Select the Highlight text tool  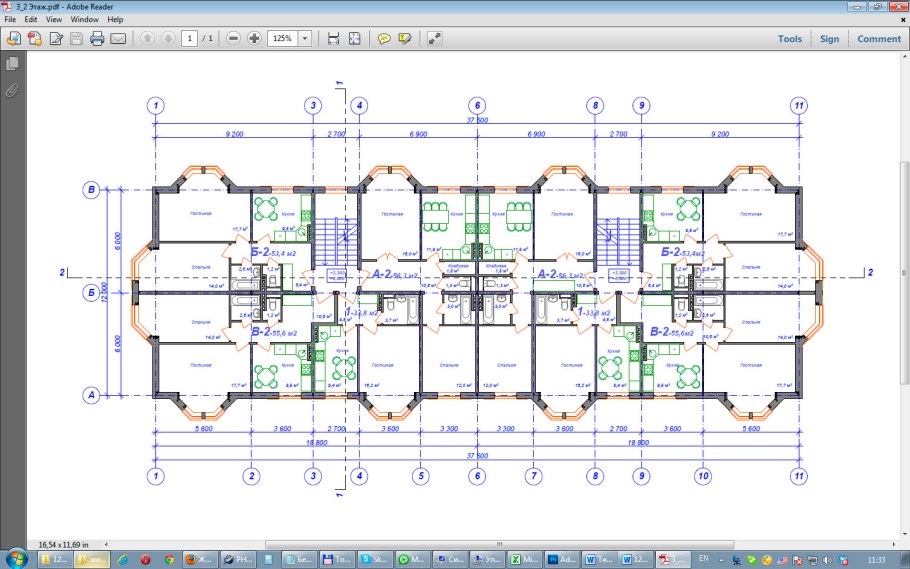pyautogui.click(x=405, y=39)
